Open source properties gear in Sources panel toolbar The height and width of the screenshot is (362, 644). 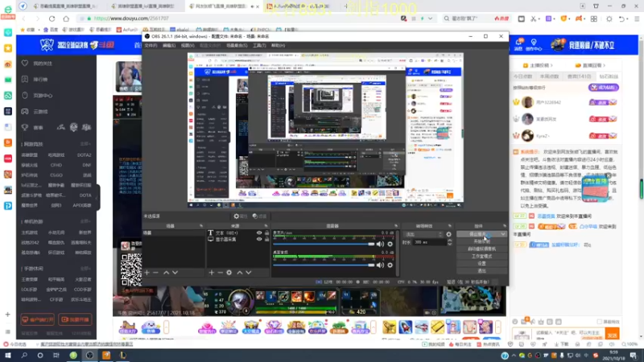coord(229,273)
